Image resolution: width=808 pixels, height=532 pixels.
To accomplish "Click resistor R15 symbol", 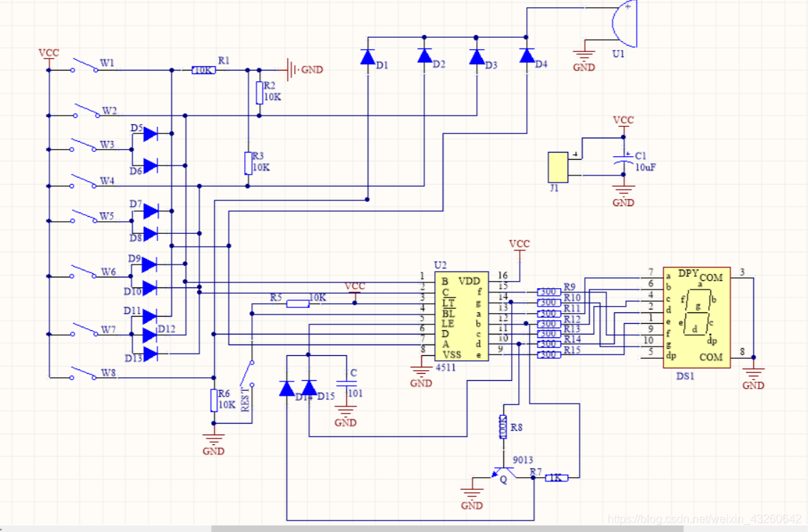I will (x=549, y=355).
